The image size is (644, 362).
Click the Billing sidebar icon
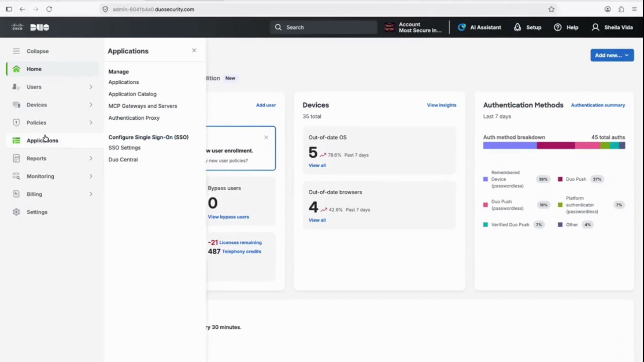pyautogui.click(x=16, y=194)
